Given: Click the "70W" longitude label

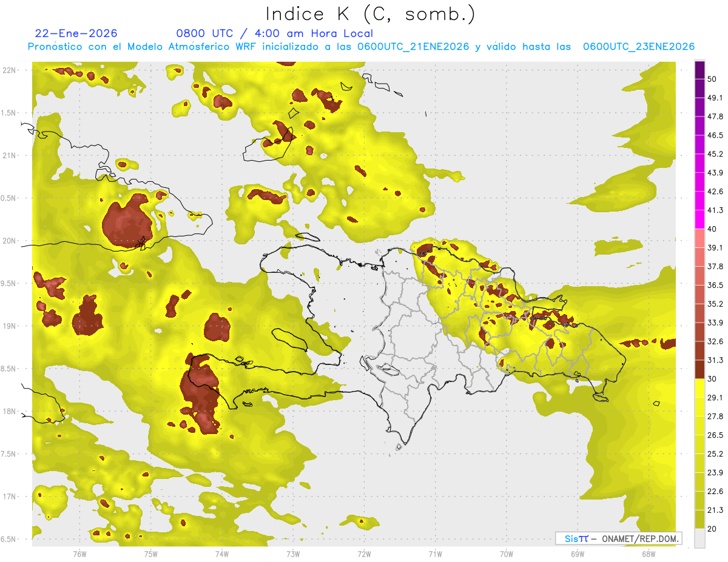Looking at the screenshot, I should coord(507,554).
